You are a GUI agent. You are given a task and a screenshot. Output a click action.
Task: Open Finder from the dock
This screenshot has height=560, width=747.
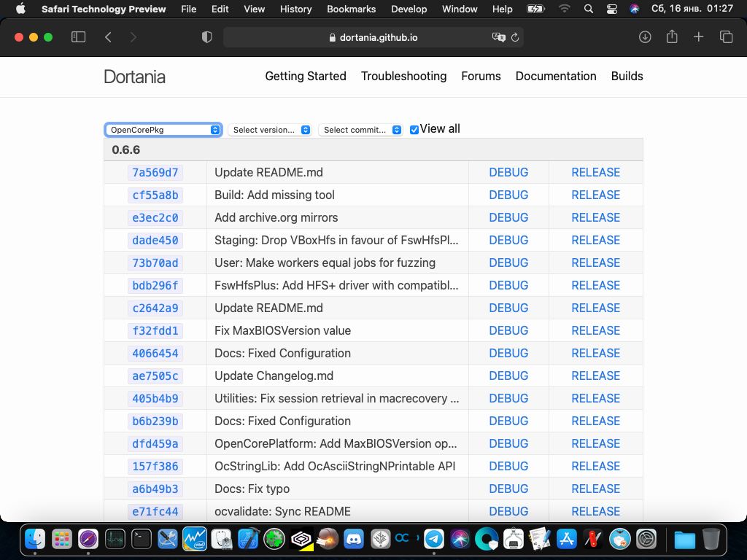[x=35, y=539]
